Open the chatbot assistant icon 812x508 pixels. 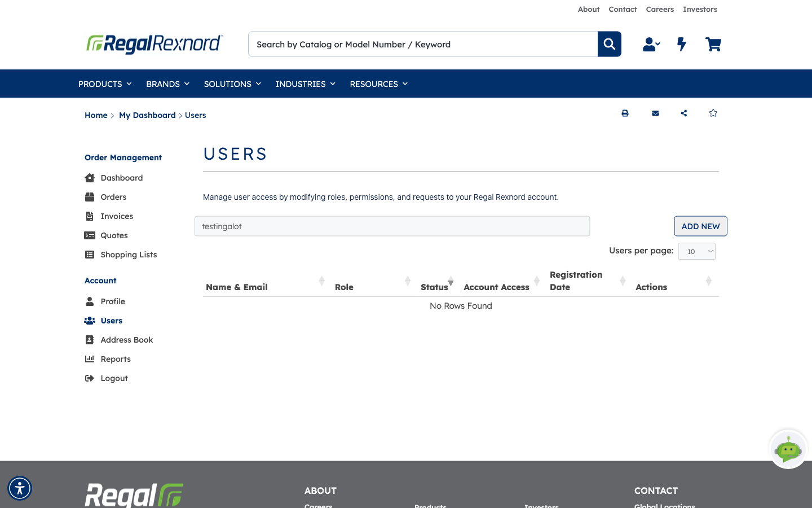[788, 449]
